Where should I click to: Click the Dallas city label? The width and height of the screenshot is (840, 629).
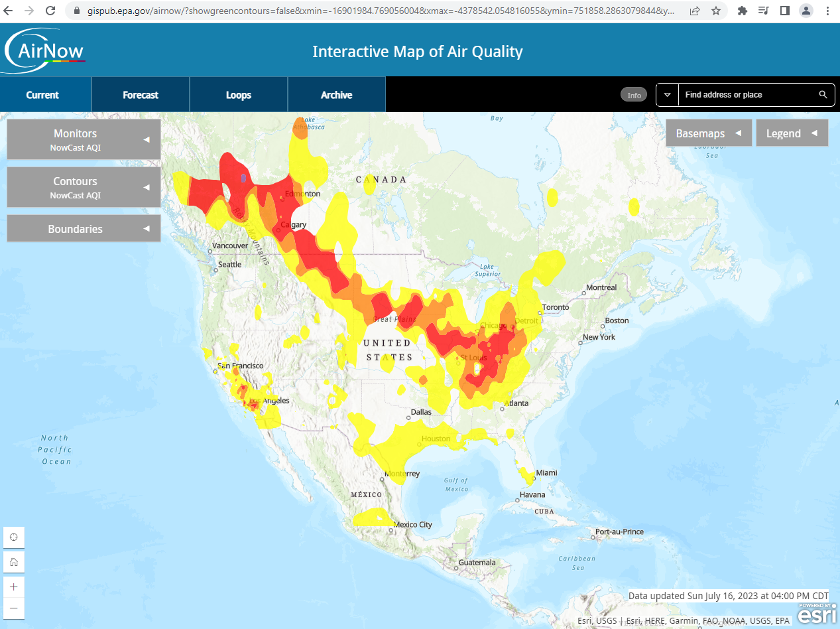(421, 412)
